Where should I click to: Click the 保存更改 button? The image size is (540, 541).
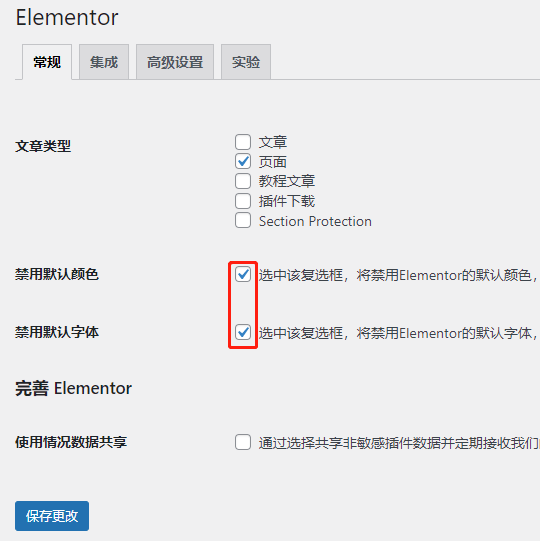click(52, 516)
